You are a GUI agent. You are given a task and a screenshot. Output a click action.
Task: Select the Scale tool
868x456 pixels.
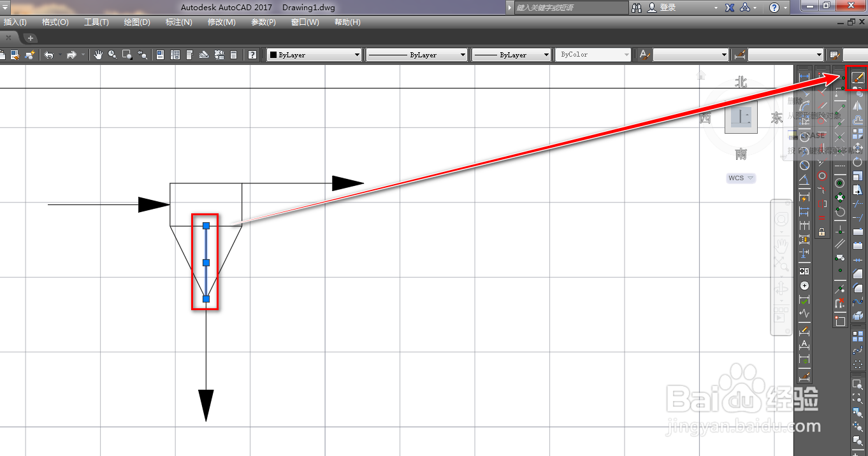point(858,176)
